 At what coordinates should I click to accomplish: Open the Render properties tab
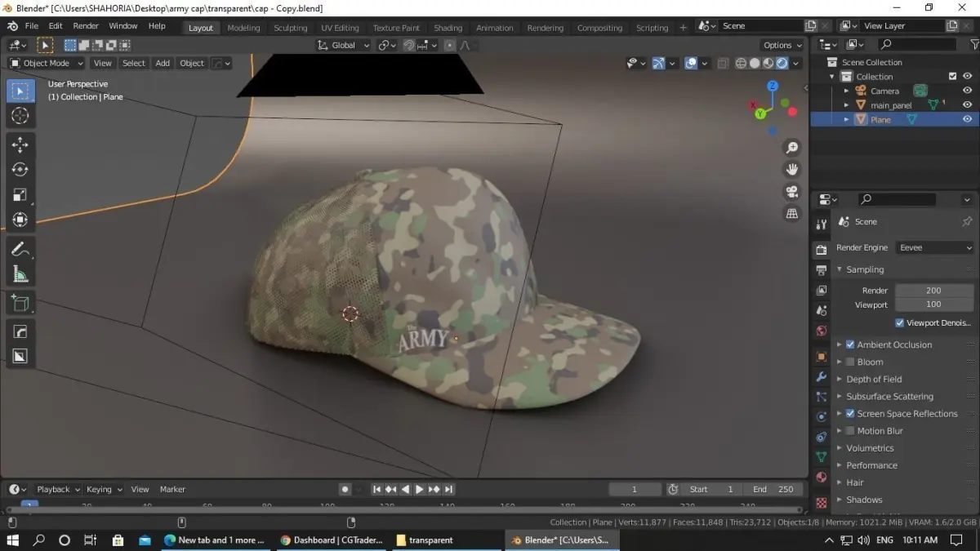click(x=822, y=249)
